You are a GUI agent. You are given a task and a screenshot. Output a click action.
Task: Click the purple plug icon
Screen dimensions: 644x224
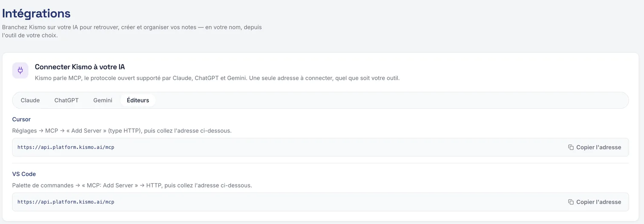(x=20, y=71)
